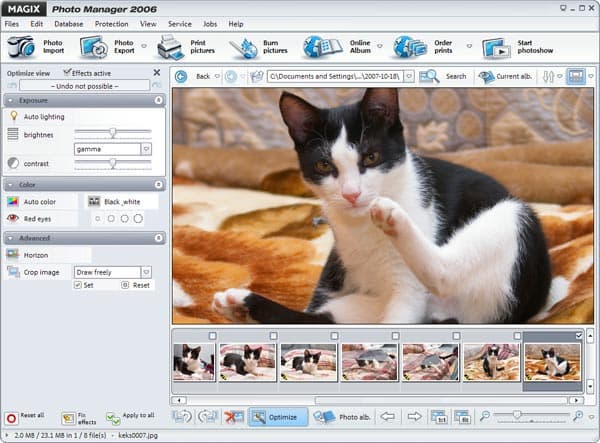Viewport: 600px width, 443px height.
Task: Open the Edit menu
Action: click(x=37, y=24)
